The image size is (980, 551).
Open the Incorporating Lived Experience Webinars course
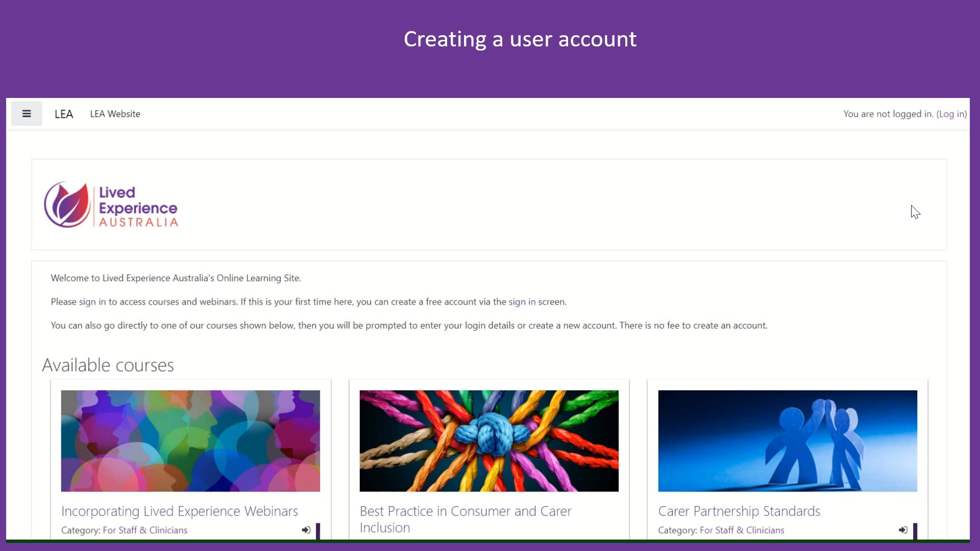(x=179, y=511)
